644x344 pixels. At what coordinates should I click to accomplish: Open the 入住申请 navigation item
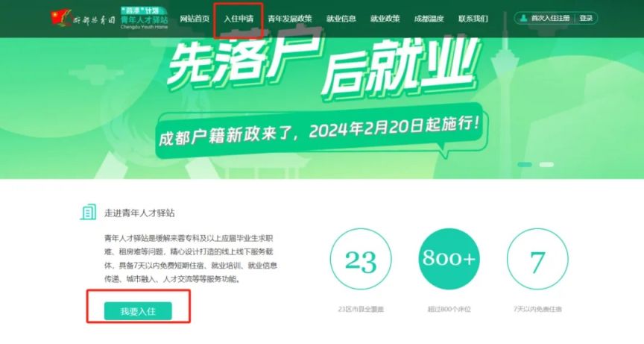click(x=239, y=19)
